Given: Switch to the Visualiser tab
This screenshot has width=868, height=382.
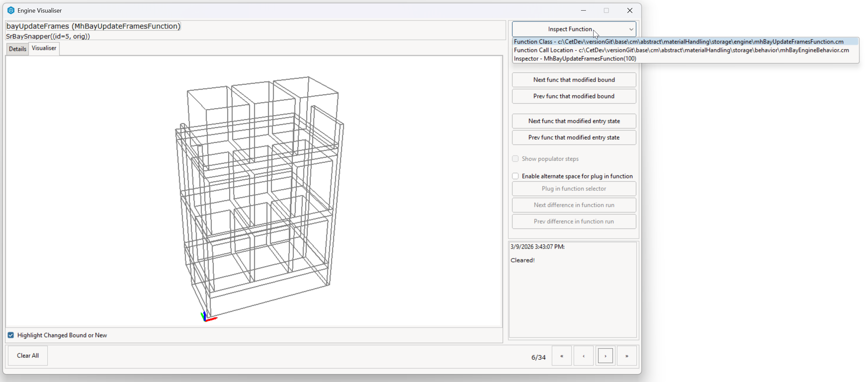Looking at the screenshot, I should (x=44, y=48).
